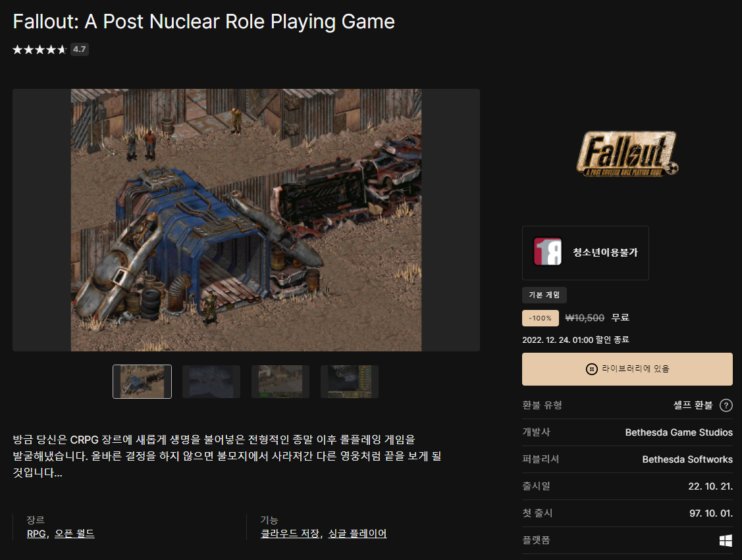Click the 청소년이용불가 rating label
This screenshot has width=742, height=560.
pos(605,253)
